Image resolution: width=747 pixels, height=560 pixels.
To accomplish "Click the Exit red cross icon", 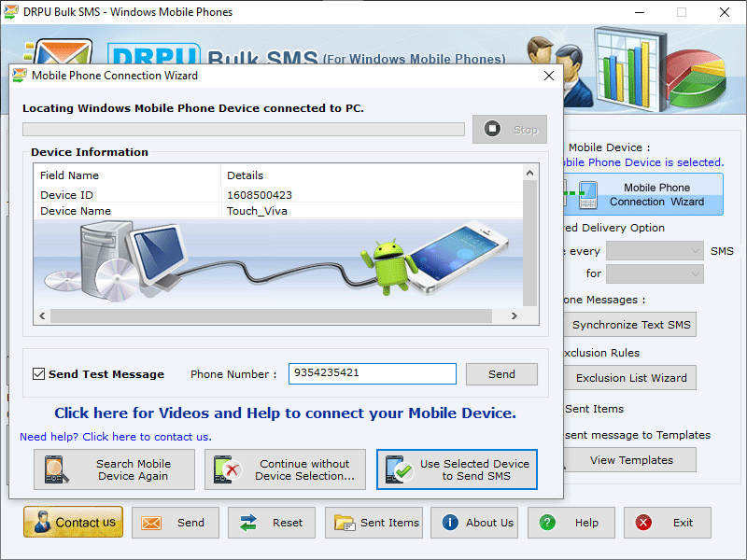I will (643, 523).
